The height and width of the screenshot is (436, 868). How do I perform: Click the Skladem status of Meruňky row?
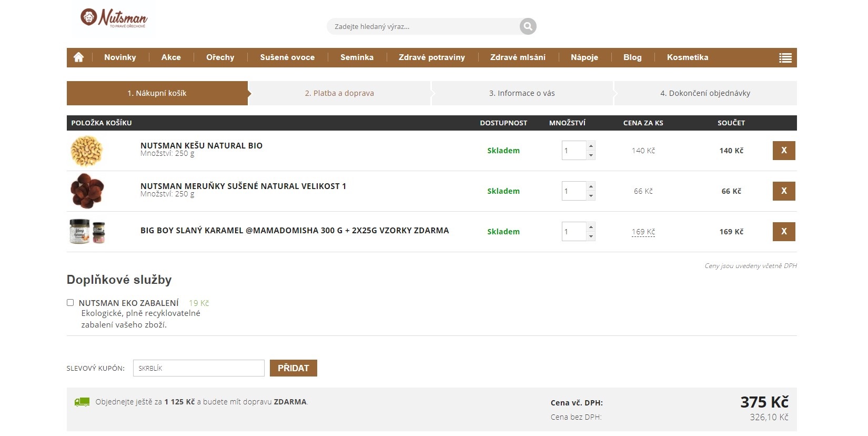coord(503,191)
